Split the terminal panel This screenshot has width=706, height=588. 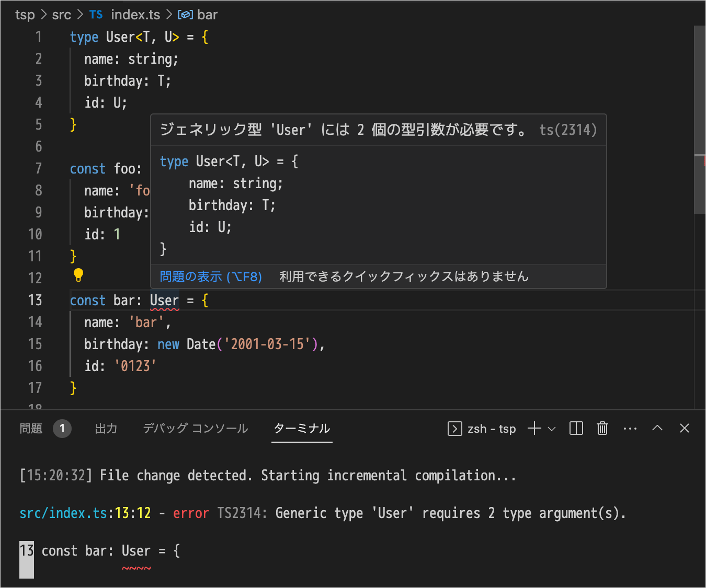click(x=576, y=429)
